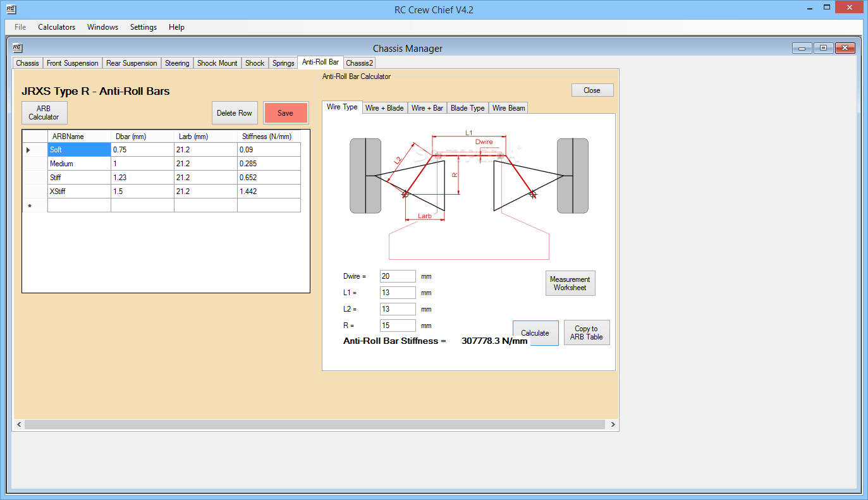Open the ARB Calculator button
The height and width of the screenshot is (500, 868).
point(44,113)
